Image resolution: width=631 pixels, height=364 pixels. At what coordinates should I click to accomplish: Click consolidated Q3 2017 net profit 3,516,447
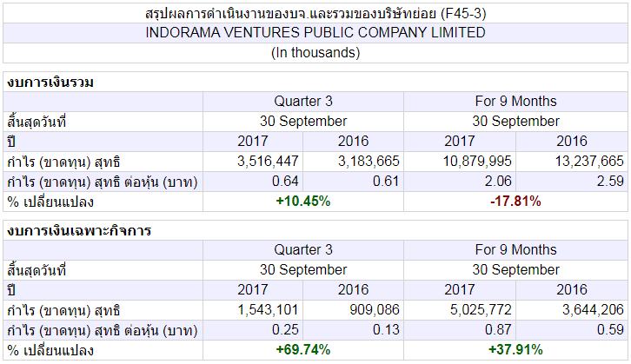(x=268, y=162)
